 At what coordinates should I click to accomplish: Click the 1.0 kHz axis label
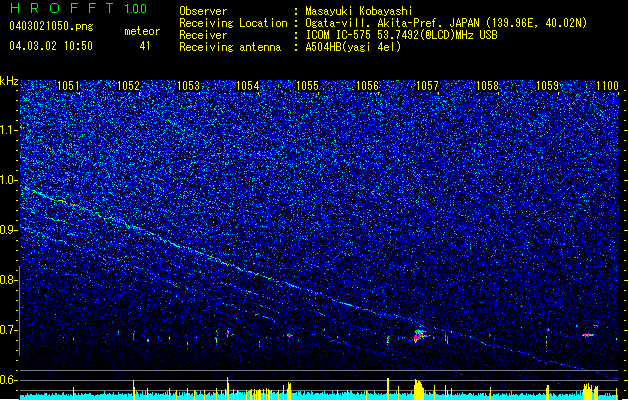(x=9, y=180)
